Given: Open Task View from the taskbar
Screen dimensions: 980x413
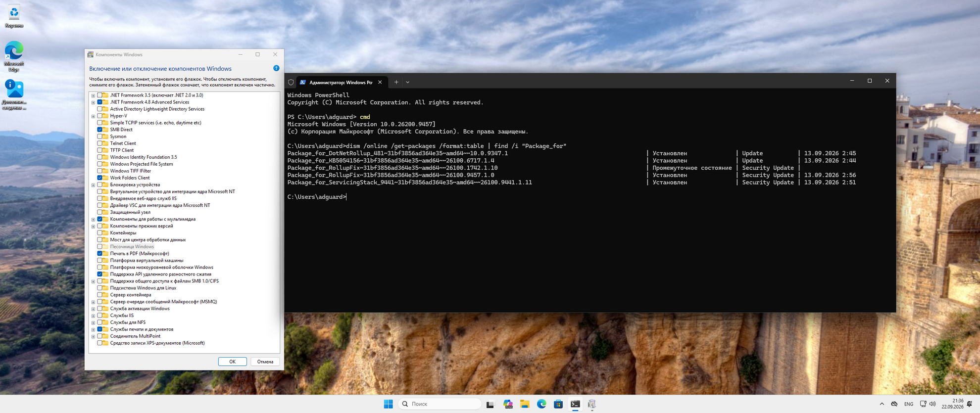Looking at the screenshot, I should (x=490, y=404).
